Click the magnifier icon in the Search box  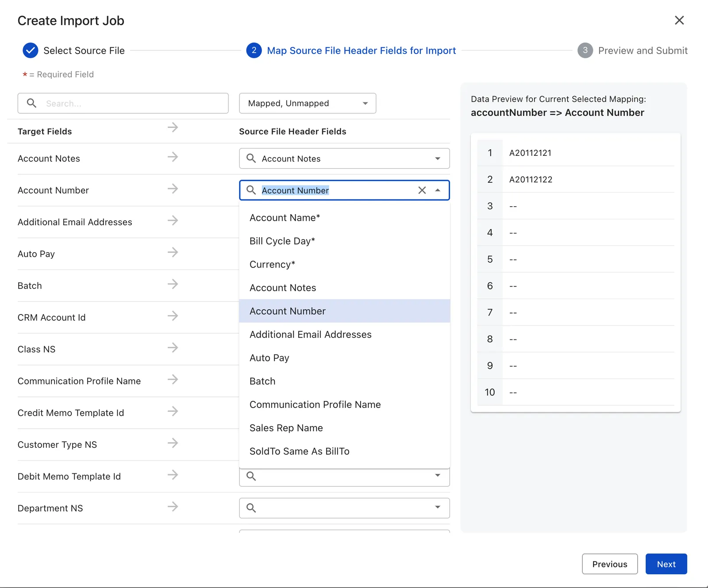coord(31,103)
